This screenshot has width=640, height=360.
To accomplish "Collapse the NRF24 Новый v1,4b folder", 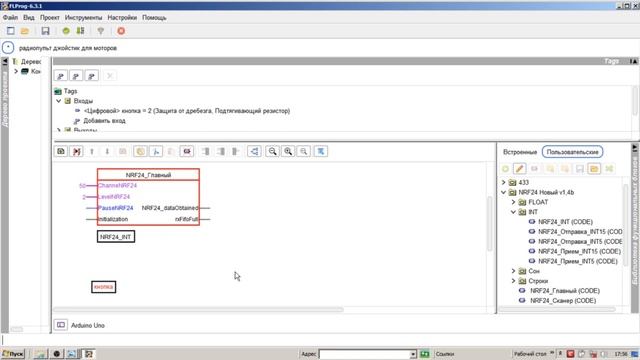I will coord(504,192).
